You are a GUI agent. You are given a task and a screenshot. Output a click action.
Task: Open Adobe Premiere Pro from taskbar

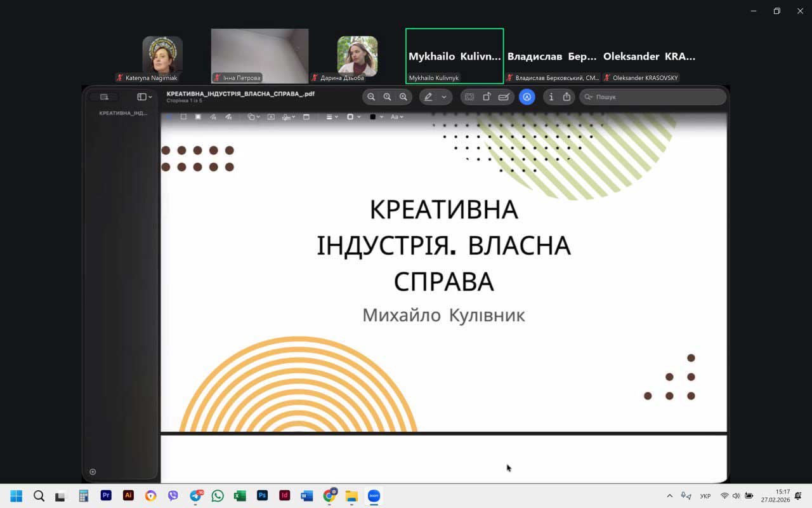(x=106, y=496)
